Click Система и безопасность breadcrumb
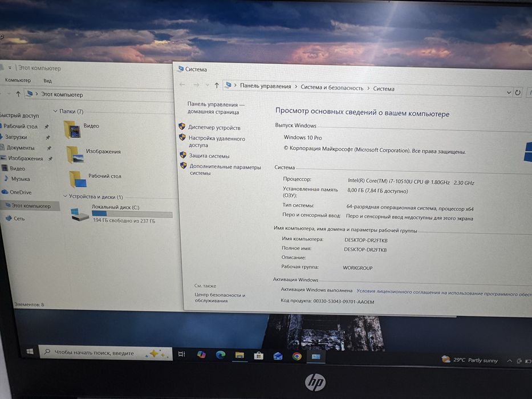This screenshot has height=399, width=532. click(x=332, y=88)
